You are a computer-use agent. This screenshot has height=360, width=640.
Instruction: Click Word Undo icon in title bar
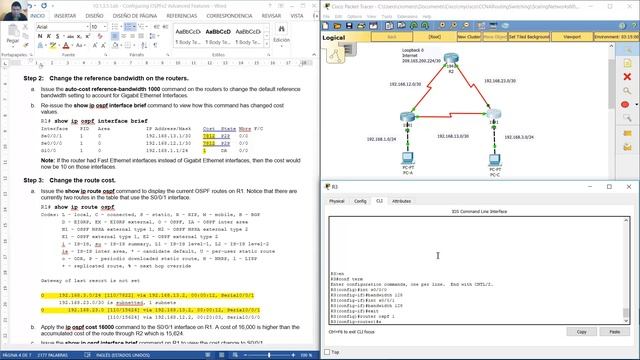click(x=29, y=6)
